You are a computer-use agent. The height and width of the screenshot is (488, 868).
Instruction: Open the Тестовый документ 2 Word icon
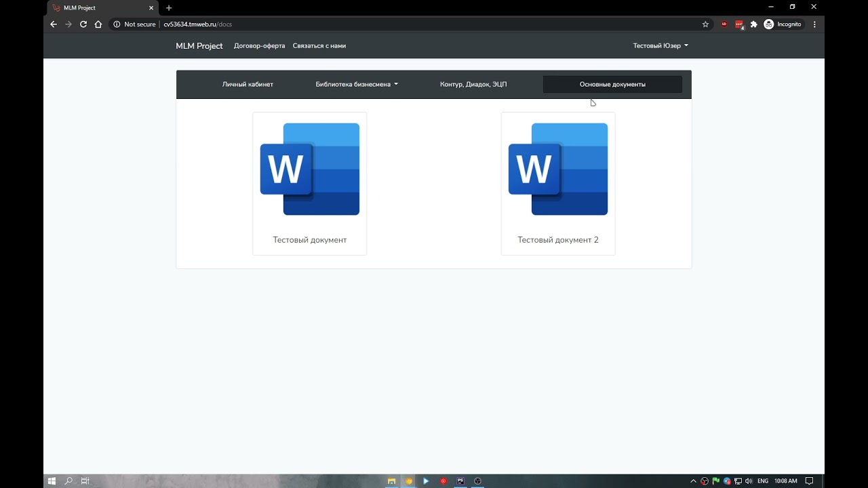pyautogui.click(x=558, y=169)
